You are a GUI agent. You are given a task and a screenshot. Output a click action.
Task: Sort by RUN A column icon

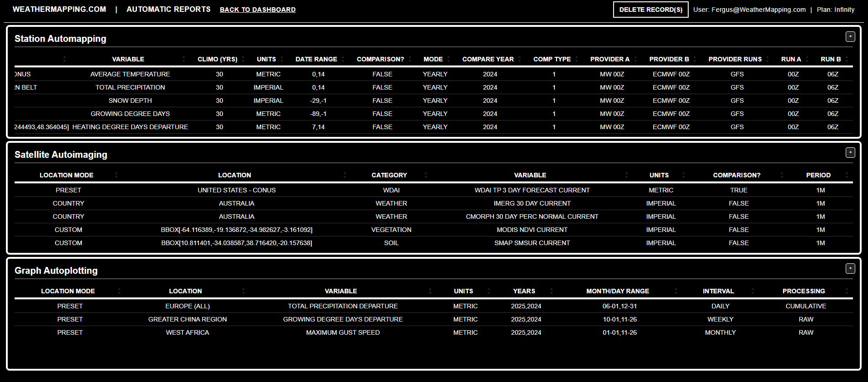pyautogui.click(x=807, y=59)
